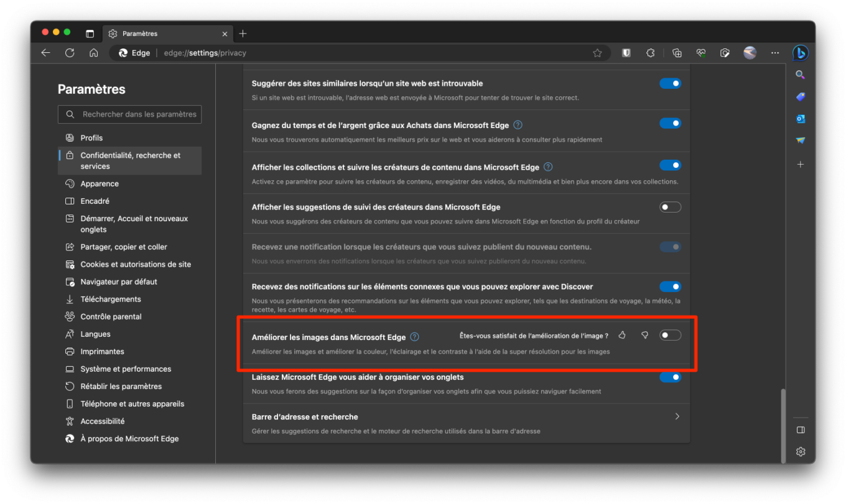Image resolution: width=846 pixels, height=504 pixels.
Task: Open the home page icon
Action: [93, 53]
